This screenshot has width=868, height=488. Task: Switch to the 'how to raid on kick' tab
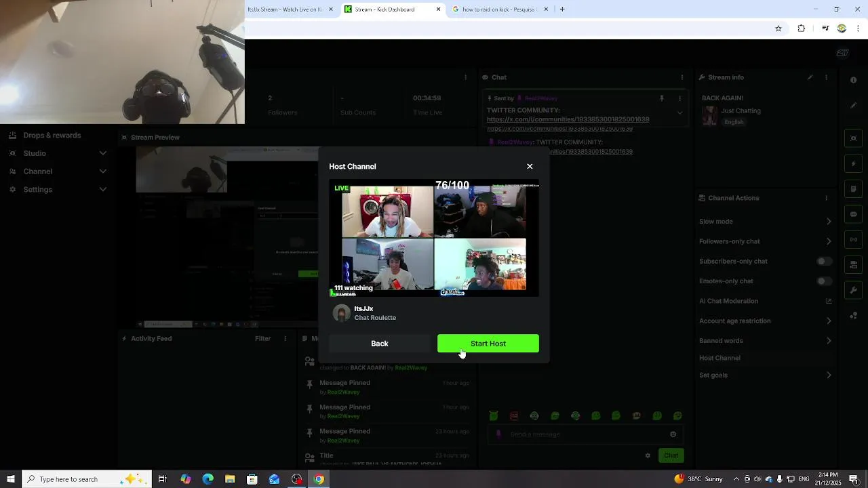pos(499,9)
